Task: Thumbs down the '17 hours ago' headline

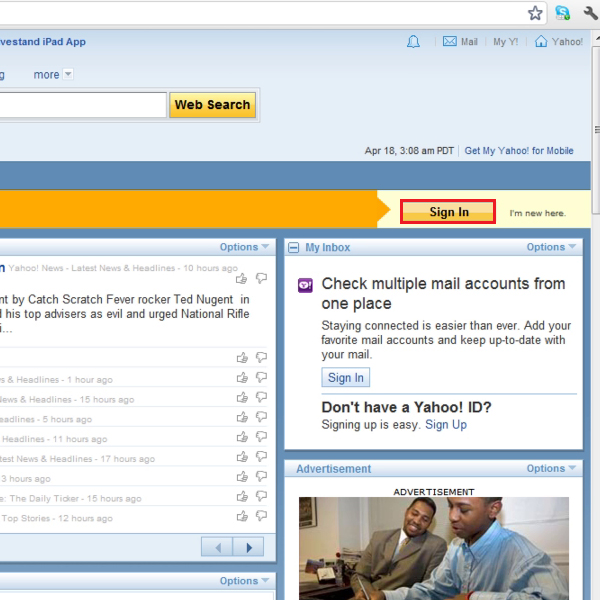Action: pyautogui.click(x=261, y=457)
